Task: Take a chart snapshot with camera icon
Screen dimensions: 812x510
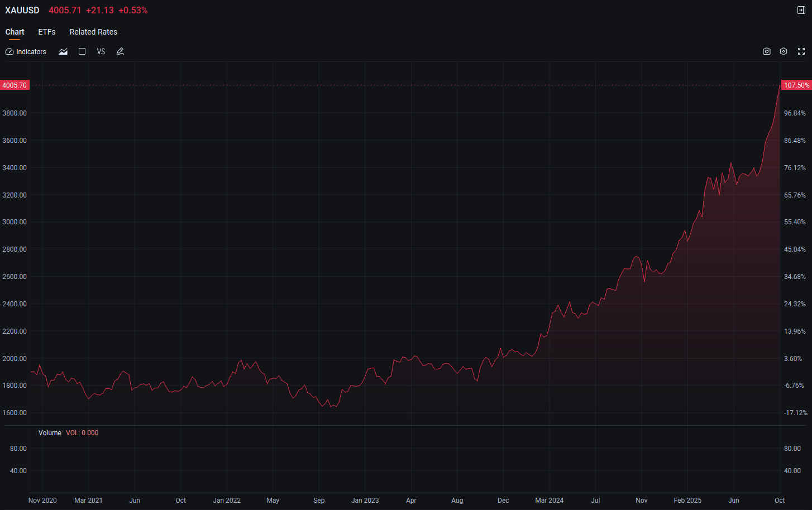Action: pos(767,51)
